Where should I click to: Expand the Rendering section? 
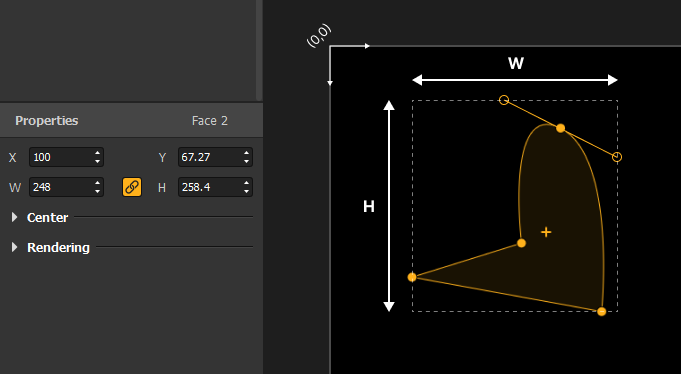click(15, 247)
